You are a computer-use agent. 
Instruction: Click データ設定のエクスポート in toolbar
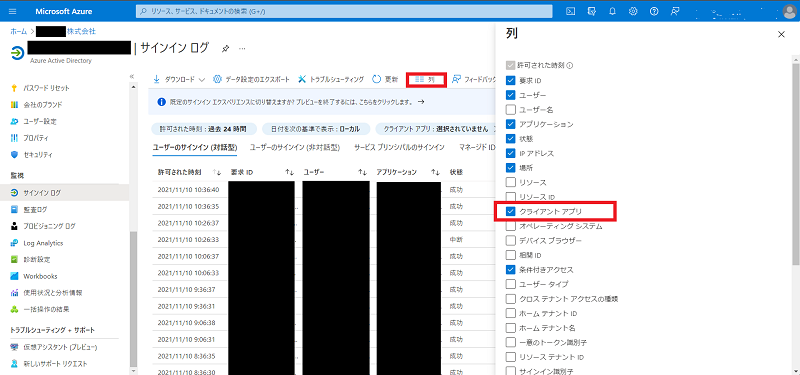pyautogui.click(x=251, y=80)
